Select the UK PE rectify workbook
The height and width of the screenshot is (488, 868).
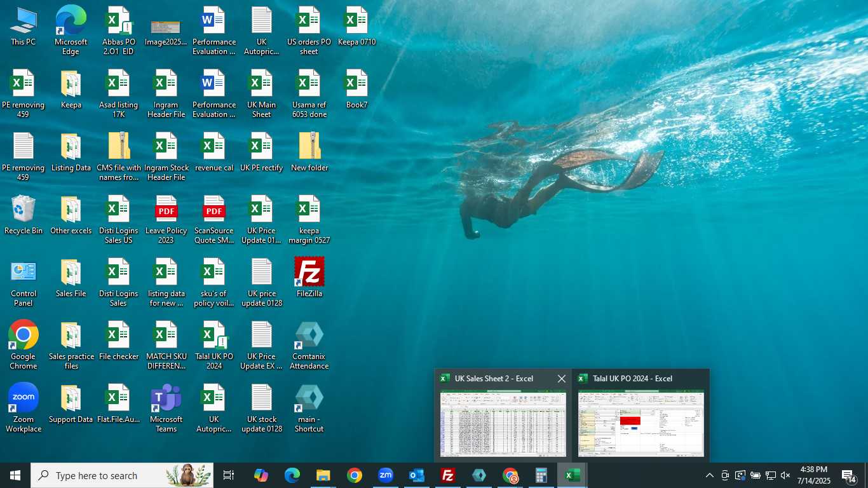261,153
